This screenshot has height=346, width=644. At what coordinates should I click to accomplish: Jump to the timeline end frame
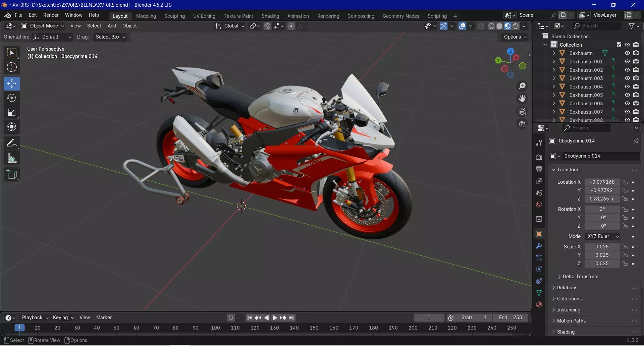point(291,318)
